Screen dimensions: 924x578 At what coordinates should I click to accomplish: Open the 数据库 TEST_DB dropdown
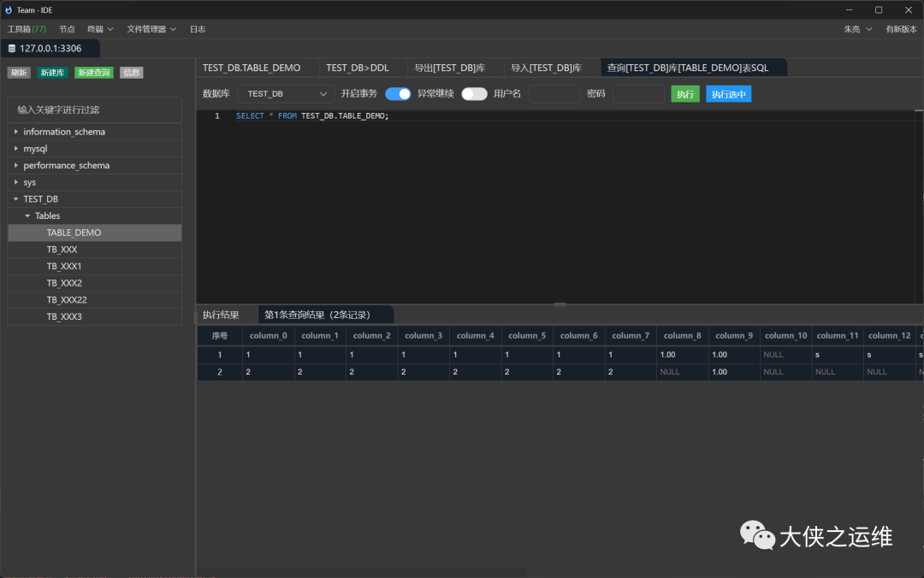click(x=286, y=94)
